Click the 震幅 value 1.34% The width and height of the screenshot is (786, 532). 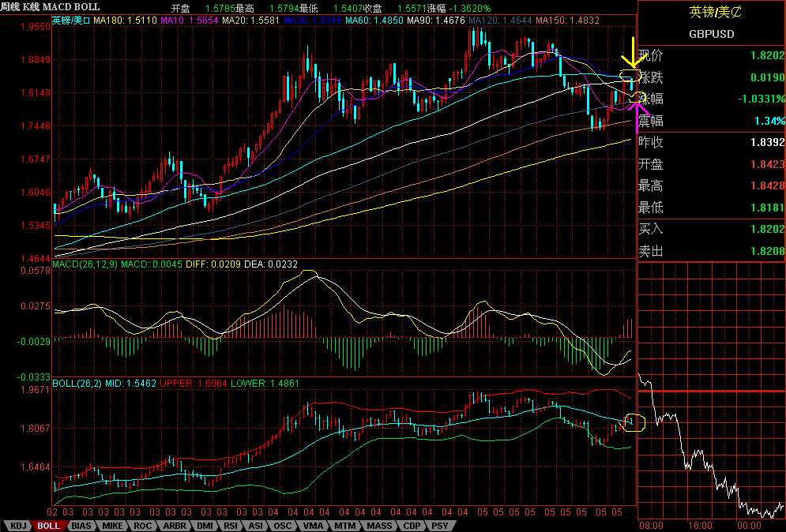(x=770, y=121)
